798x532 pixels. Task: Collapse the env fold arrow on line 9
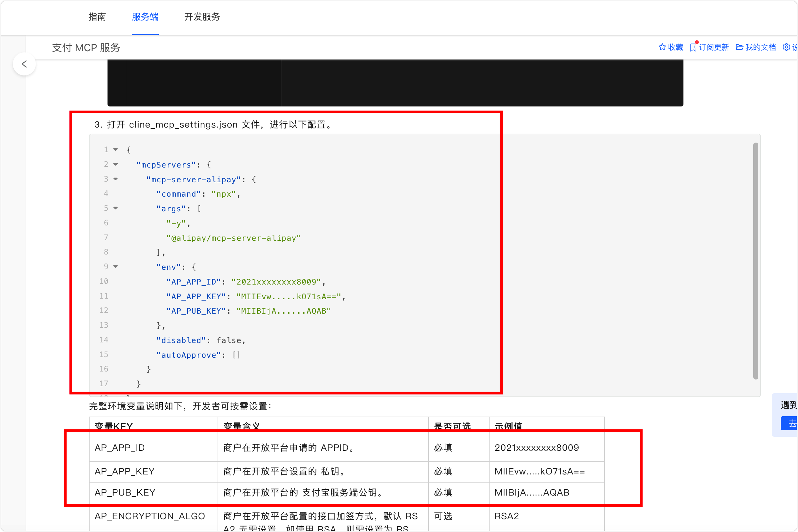116,267
